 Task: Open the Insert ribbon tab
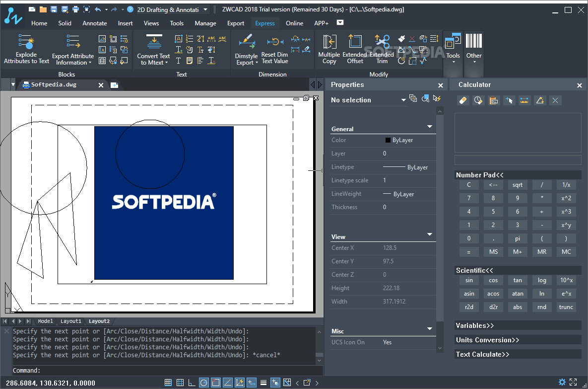click(125, 23)
